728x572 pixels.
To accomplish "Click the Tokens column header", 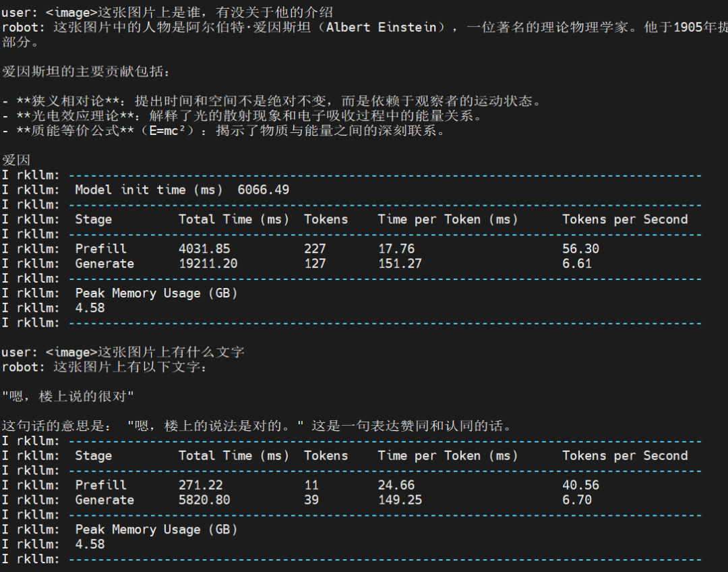I will point(326,219).
